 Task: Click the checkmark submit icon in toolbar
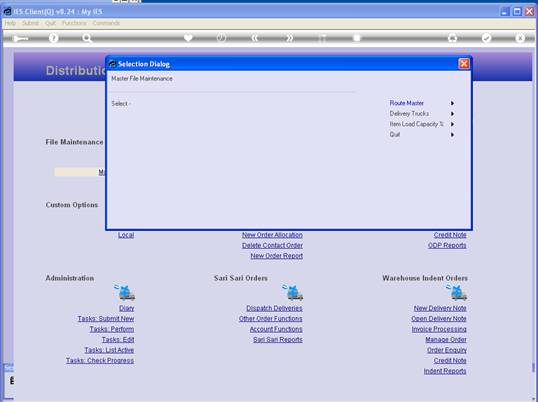click(486, 38)
